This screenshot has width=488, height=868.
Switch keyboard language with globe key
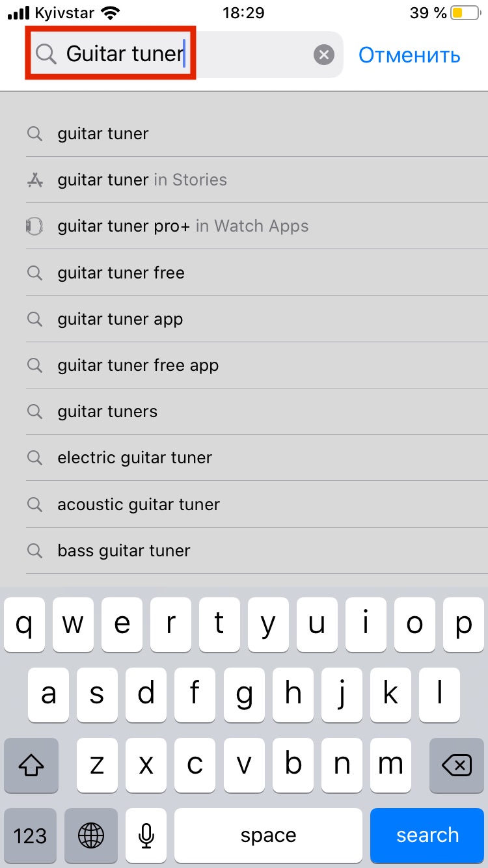pyautogui.click(x=91, y=835)
